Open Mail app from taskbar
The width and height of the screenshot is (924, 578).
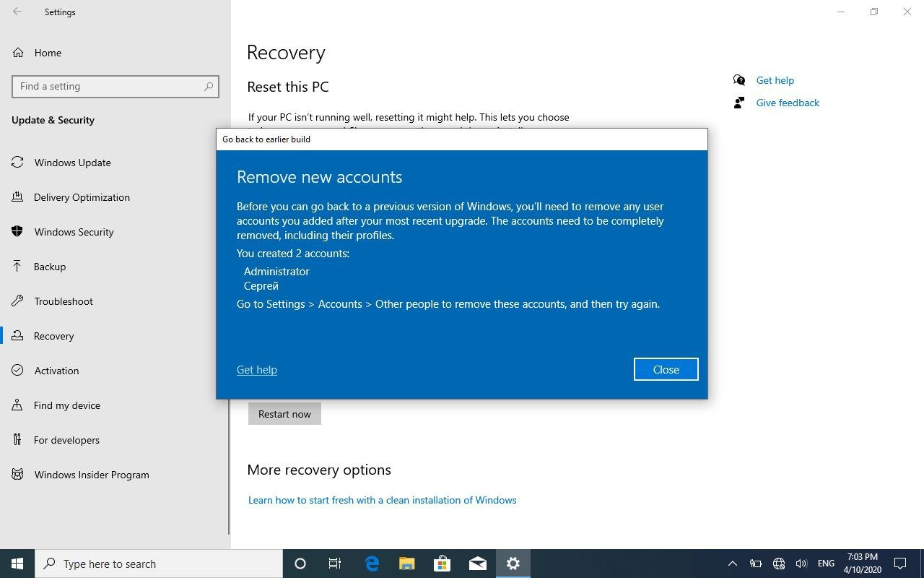point(477,564)
